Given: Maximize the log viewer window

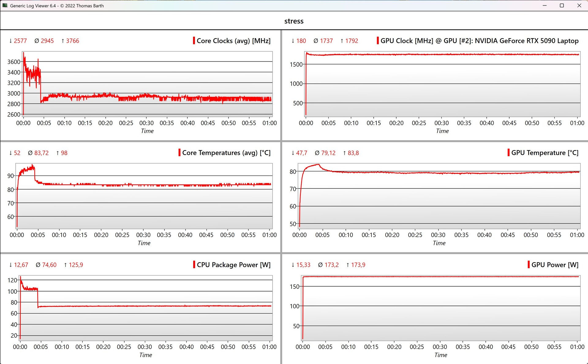Looking at the screenshot, I should click(562, 6).
